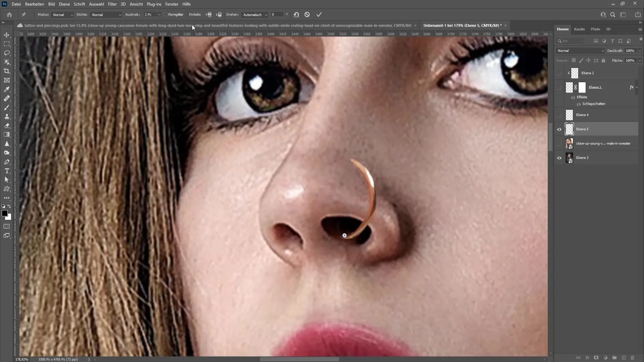This screenshot has height=362, width=644.
Task: Select the Lasso tool
Action: [7, 53]
